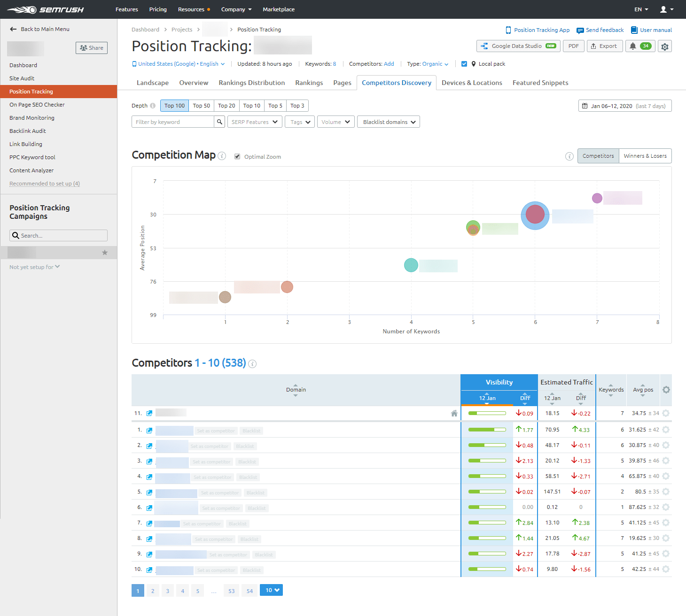The width and height of the screenshot is (686, 616).
Task: Open the Resources menu in top bar
Action: point(192,9)
